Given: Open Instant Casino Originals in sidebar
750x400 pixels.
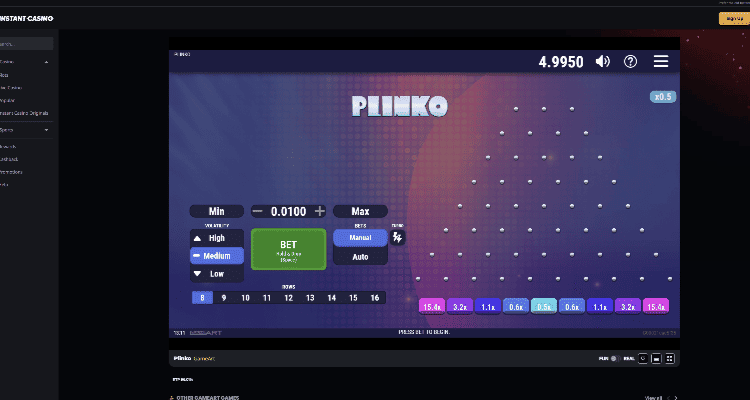Looking at the screenshot, I should 24,113.
